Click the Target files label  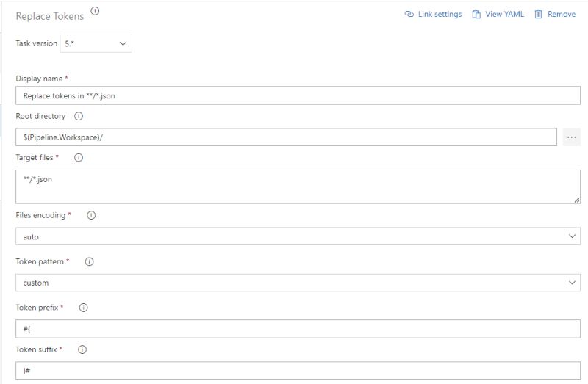coord(35,158)
